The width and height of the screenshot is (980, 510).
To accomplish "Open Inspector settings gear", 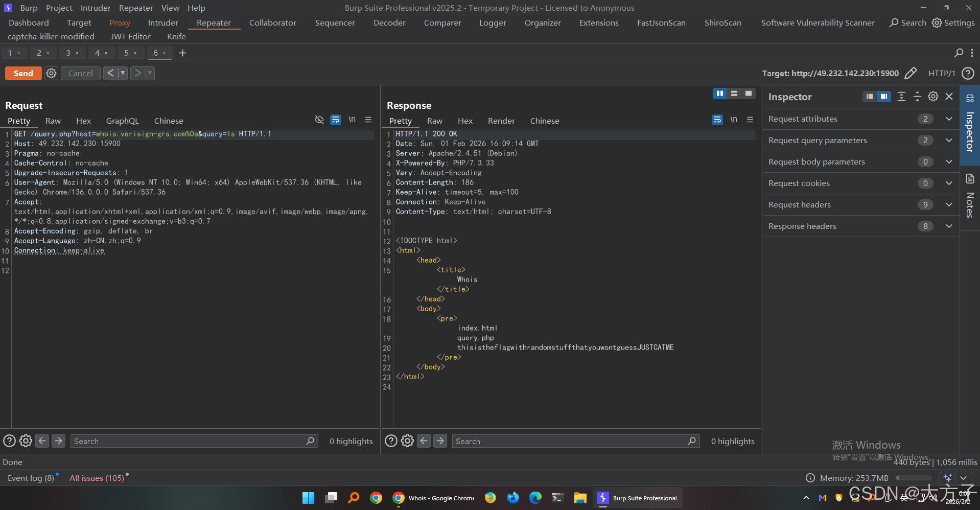I will (933, 97).
